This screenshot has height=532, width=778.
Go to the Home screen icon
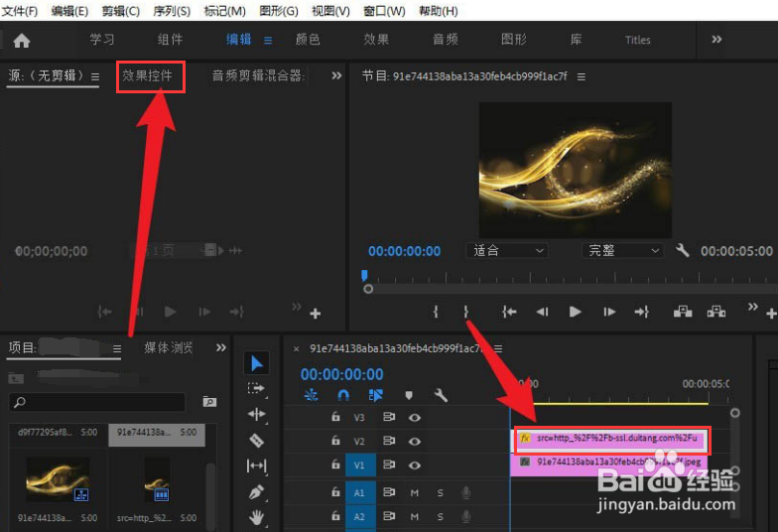[x=22, y=40]
